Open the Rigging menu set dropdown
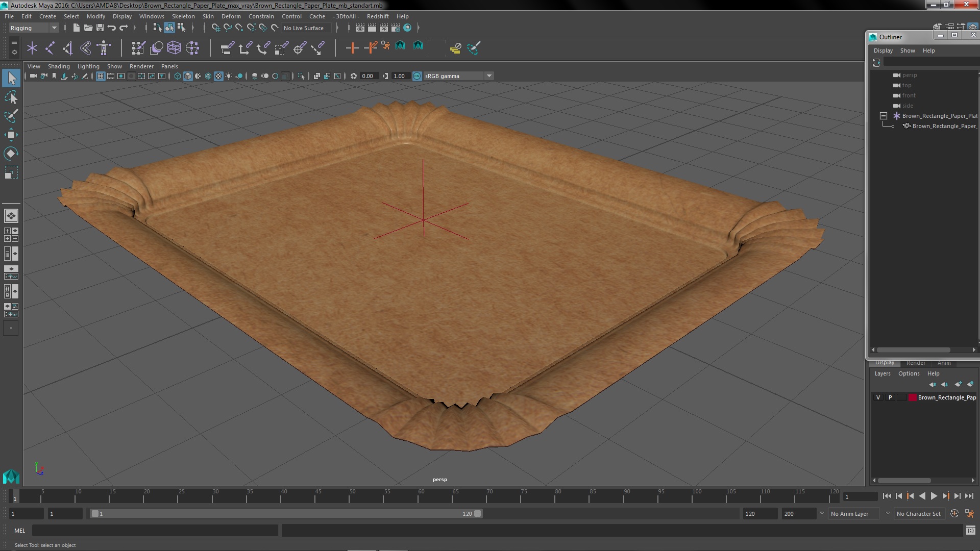 (34, 28)
